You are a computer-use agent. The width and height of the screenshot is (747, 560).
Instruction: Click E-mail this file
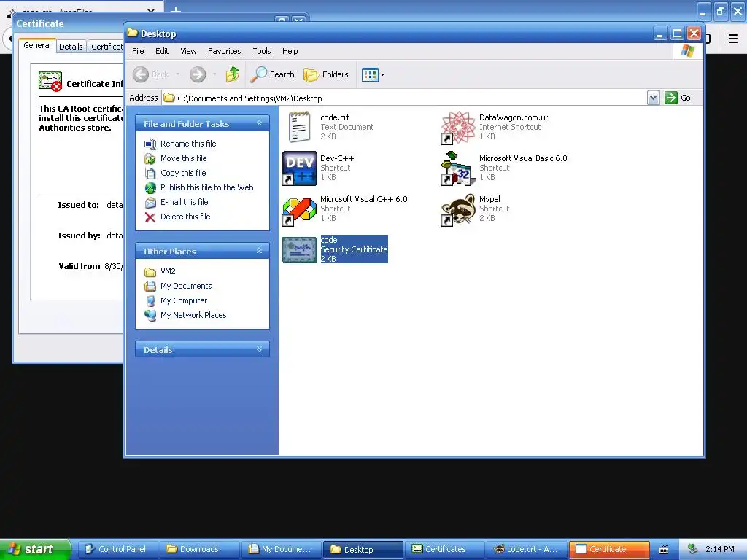point(185,202)
